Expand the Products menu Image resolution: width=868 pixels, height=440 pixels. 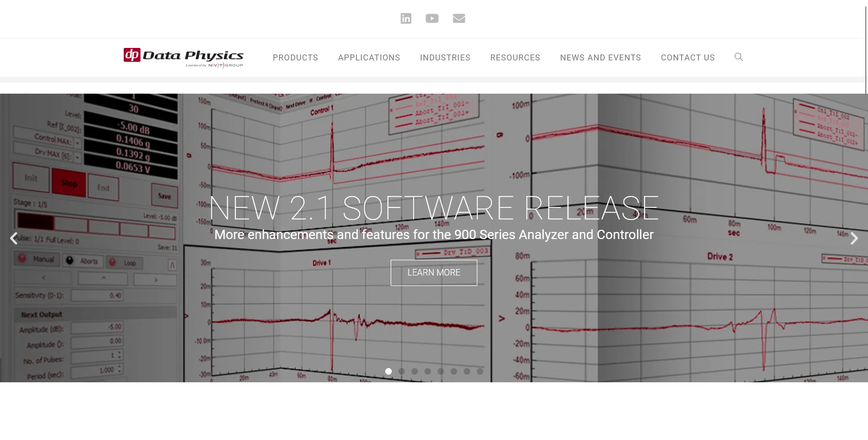pos(295,58)
